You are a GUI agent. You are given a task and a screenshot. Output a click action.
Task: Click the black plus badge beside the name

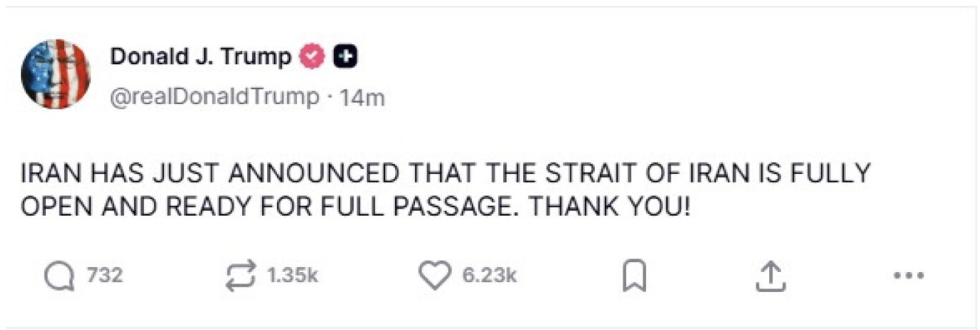345,57
